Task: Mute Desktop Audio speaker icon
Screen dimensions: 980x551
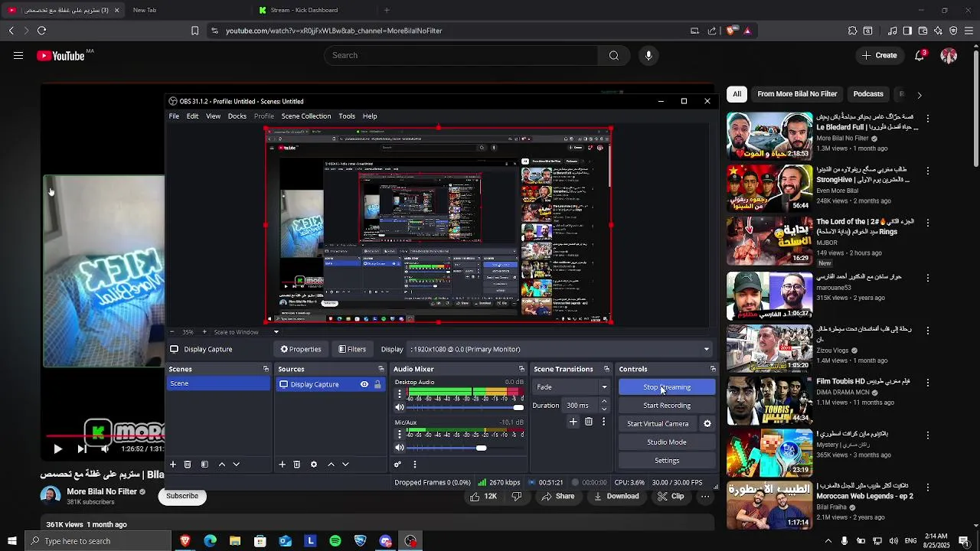Action: tap(399, 407)
